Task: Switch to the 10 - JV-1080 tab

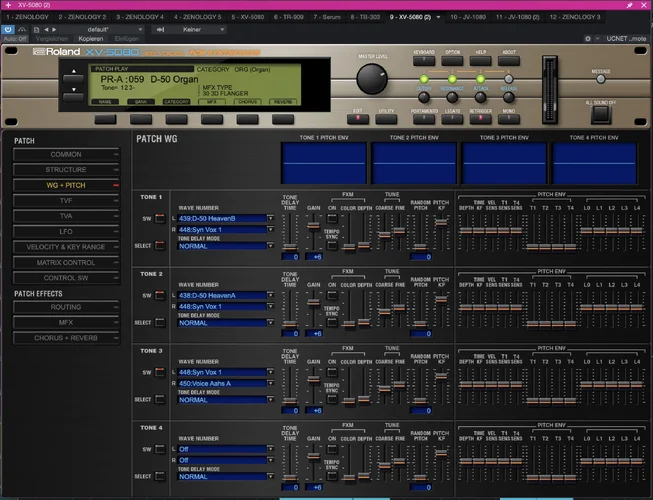Action: (468, 17)
